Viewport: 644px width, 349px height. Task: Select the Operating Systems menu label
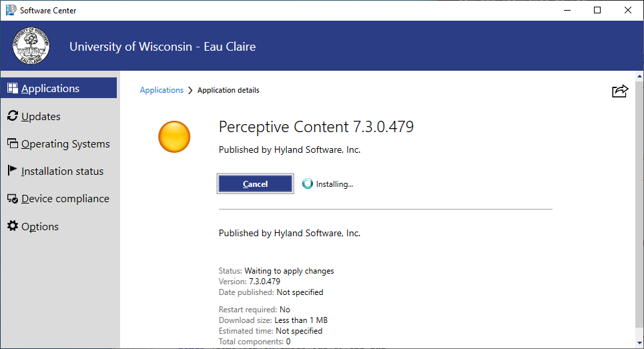pos(65,143)
